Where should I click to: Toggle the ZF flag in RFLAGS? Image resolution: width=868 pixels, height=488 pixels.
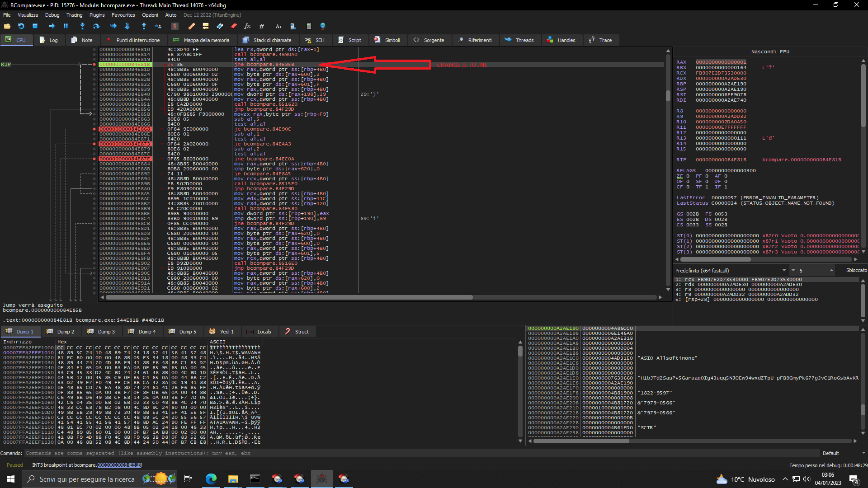pos(688,176)
